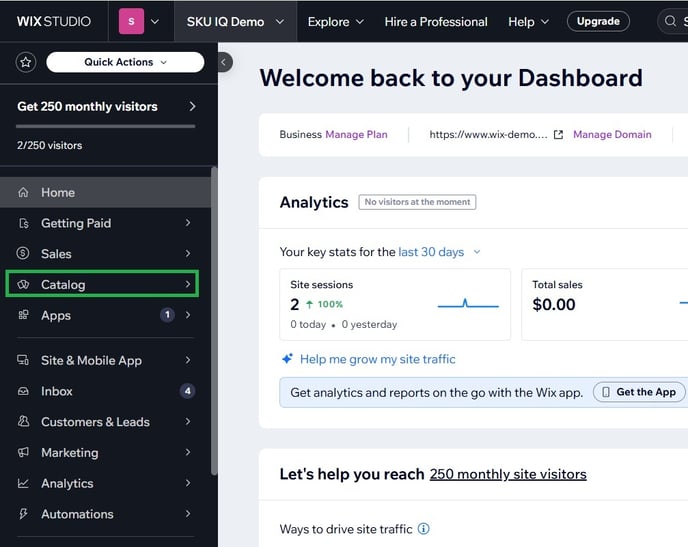Click the info icon near Ways to drive traffic
Viewport: 688px width, 547px height.
click(424, 529)
